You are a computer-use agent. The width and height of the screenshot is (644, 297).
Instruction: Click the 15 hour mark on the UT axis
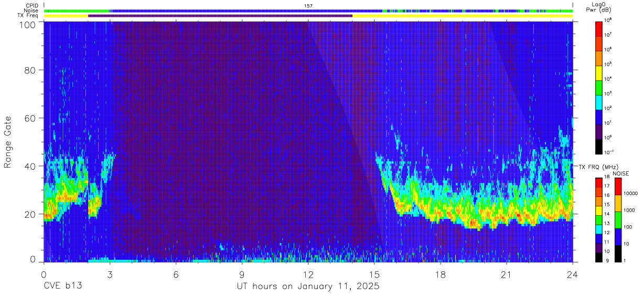click(374, 274)
